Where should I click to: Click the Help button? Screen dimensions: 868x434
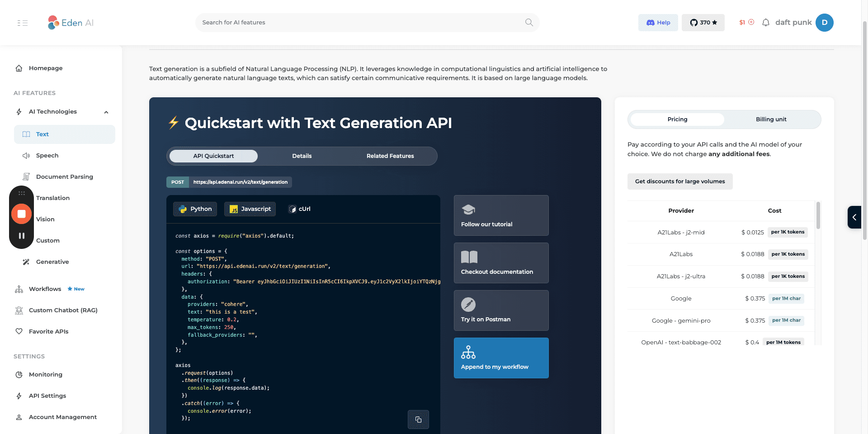(x=658, y=23)
